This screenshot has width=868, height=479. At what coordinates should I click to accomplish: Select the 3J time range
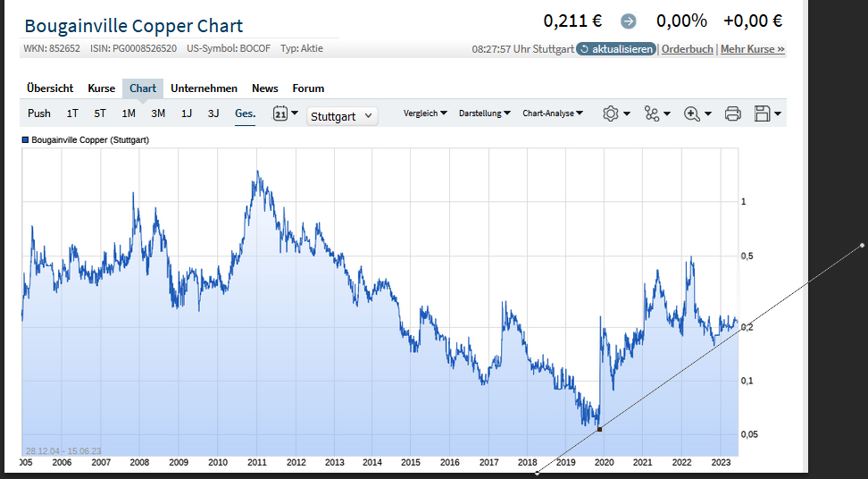tap(213, 113)
